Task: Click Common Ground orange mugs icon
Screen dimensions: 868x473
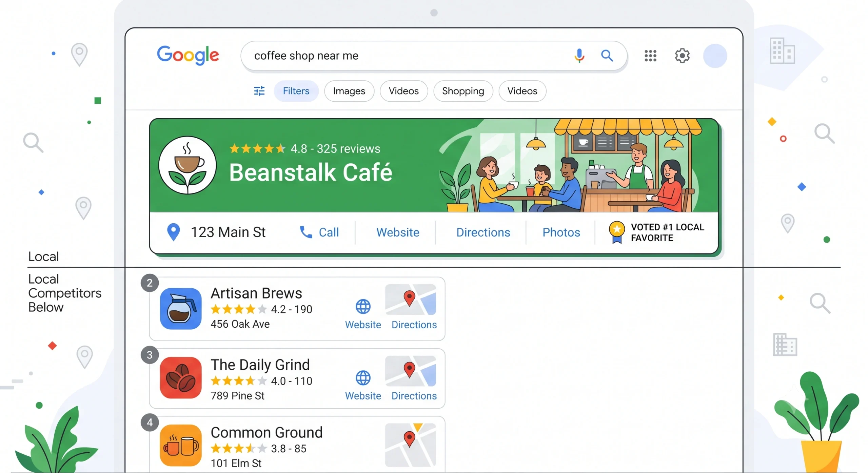Action: point(181,445)
